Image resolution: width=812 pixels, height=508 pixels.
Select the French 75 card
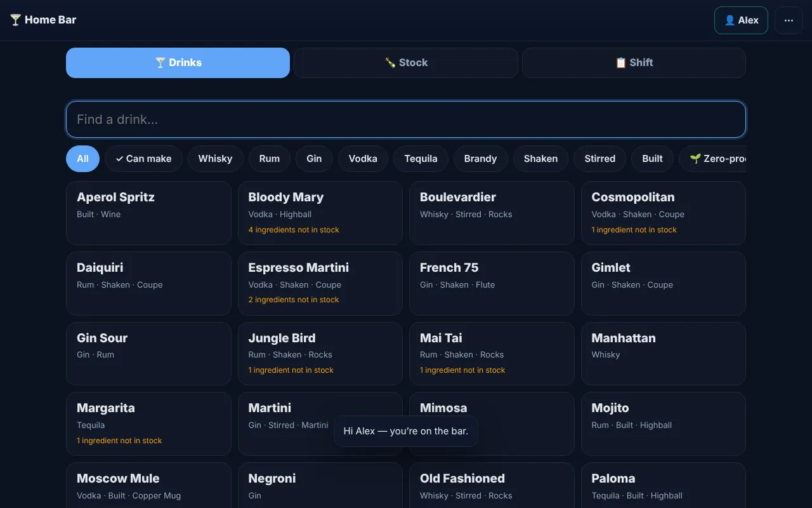click(x=492, y=283)
